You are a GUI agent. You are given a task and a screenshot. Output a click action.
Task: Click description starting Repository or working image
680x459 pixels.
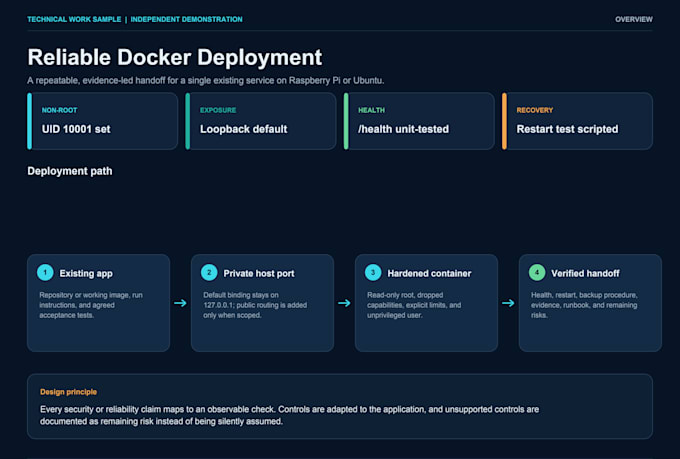click(91, 305)
